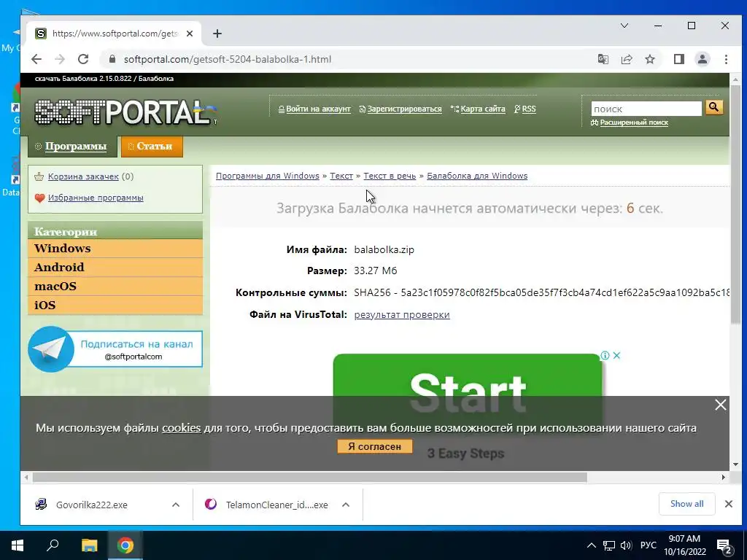
Task: Switch the РУС input language
Action: click(x=648, y=545)
